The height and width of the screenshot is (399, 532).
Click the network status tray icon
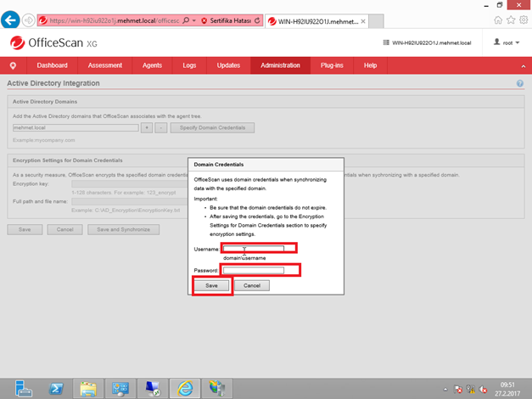point(471,389)
